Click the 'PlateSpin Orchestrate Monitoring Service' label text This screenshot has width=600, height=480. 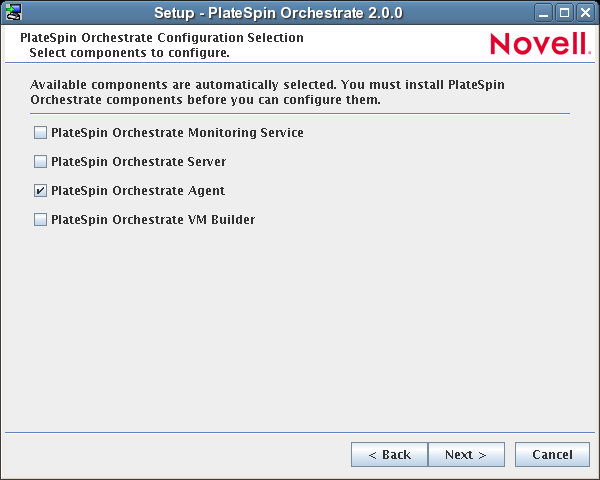[177, 132]
